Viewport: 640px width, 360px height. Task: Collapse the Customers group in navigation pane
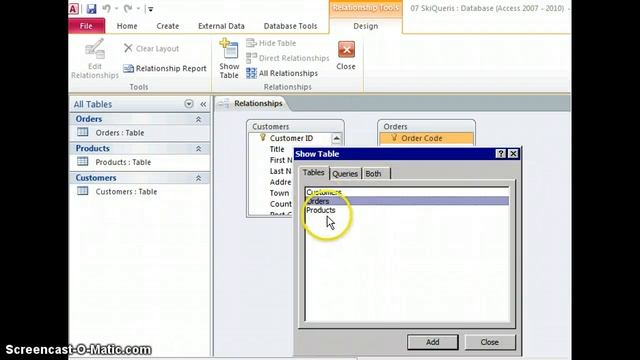click(198, 178)
